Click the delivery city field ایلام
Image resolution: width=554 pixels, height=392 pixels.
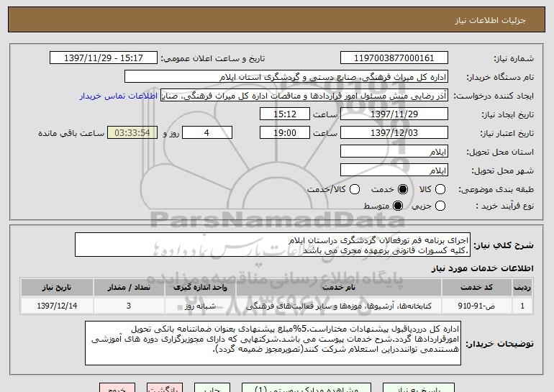click(x=394, y=170)
